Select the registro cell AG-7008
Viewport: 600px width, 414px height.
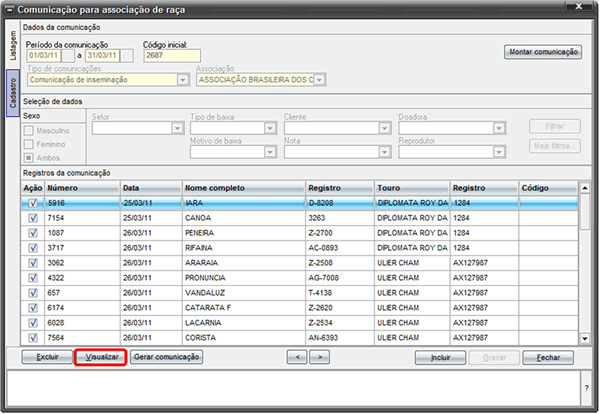pyautogui.click(x=340, y=278)
